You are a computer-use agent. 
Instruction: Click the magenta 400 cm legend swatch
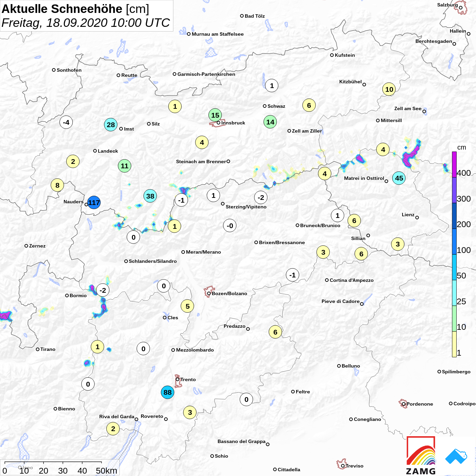[454, 165]
